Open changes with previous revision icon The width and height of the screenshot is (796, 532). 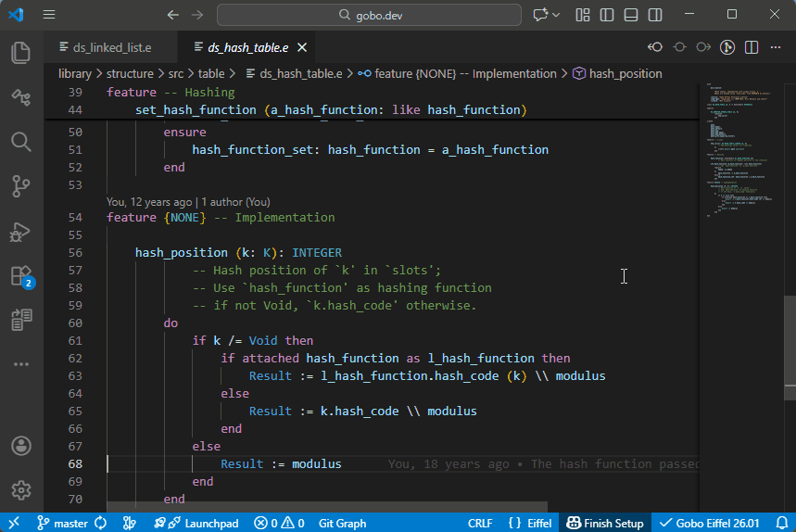(655, 47)
